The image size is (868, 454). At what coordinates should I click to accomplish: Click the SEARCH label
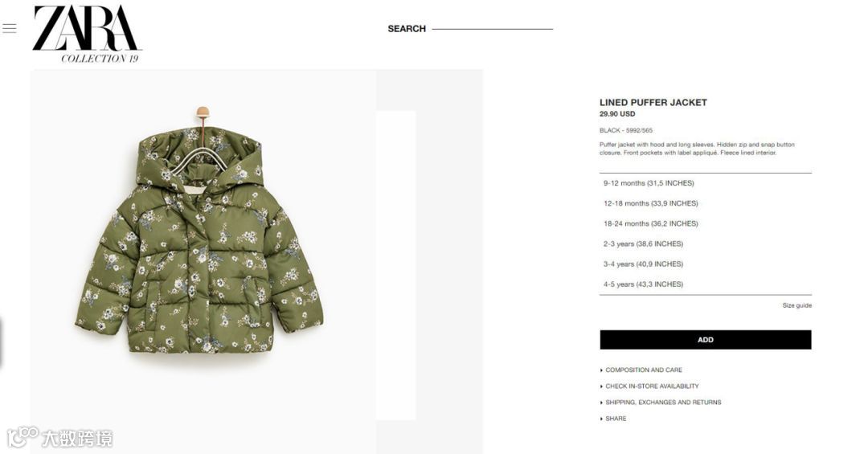point(407,29)
